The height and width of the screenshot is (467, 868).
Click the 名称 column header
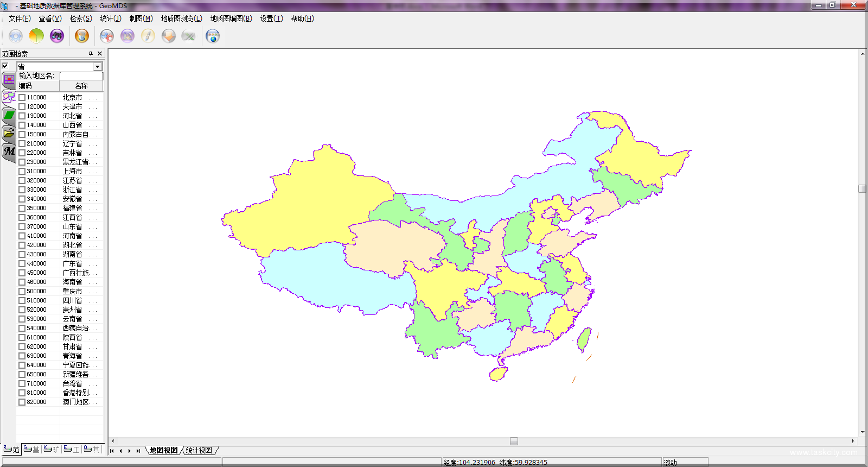81,86
